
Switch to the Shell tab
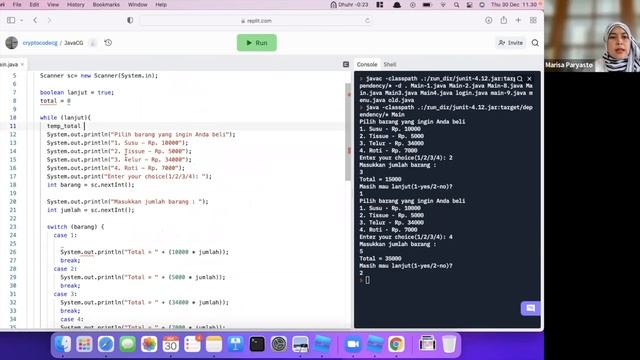tap(390, 64)
